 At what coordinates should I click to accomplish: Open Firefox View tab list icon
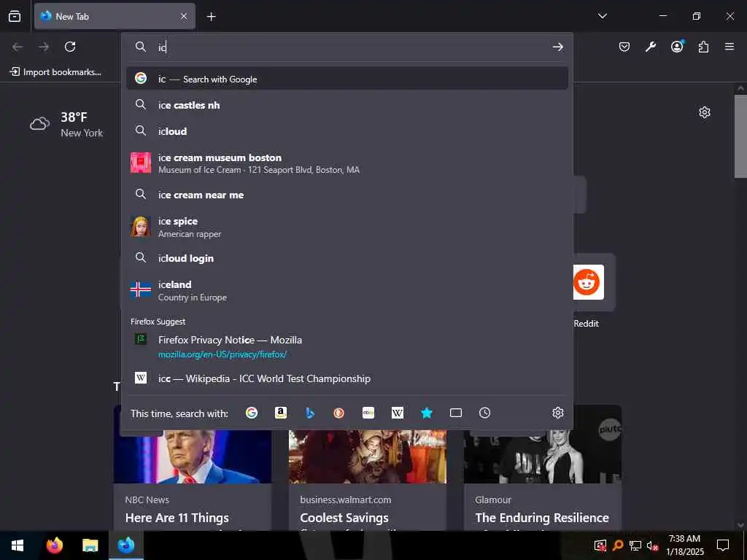point(15,16)
